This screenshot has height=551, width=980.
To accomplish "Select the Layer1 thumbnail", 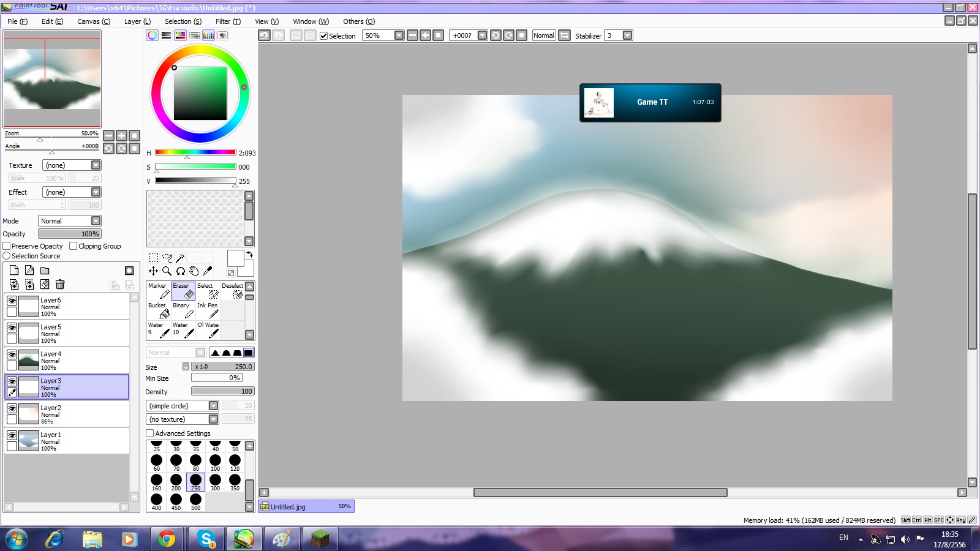I will point(29,441).
